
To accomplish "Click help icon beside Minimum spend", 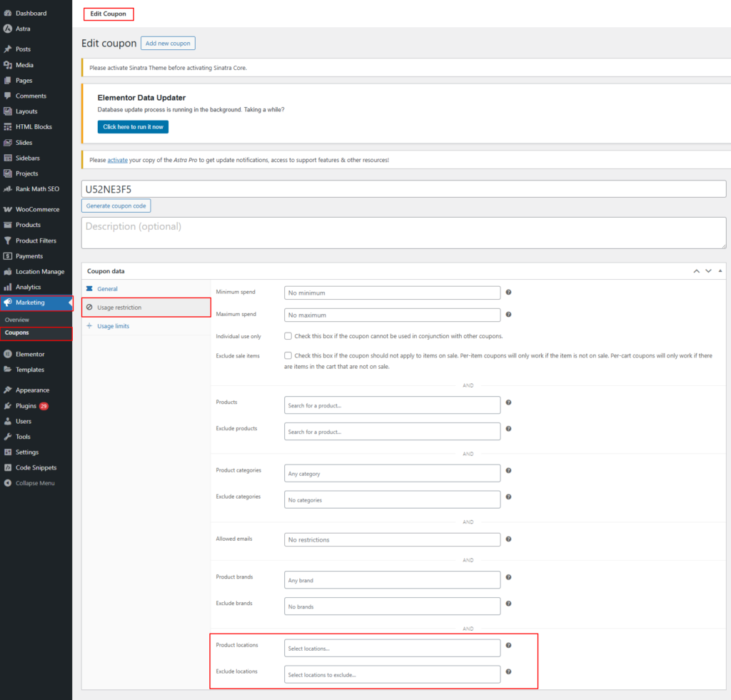I will pyautogui.click(x=508, y=293).
